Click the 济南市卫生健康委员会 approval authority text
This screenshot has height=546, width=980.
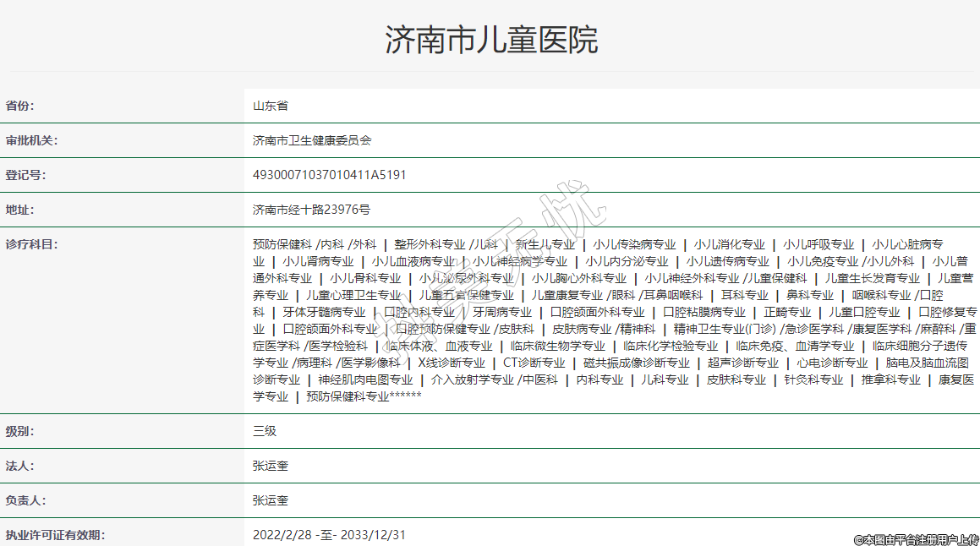[x=312, y=140]
